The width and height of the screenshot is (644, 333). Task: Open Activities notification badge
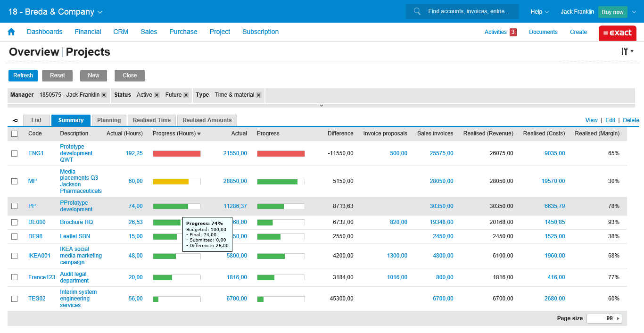point(513,32)
